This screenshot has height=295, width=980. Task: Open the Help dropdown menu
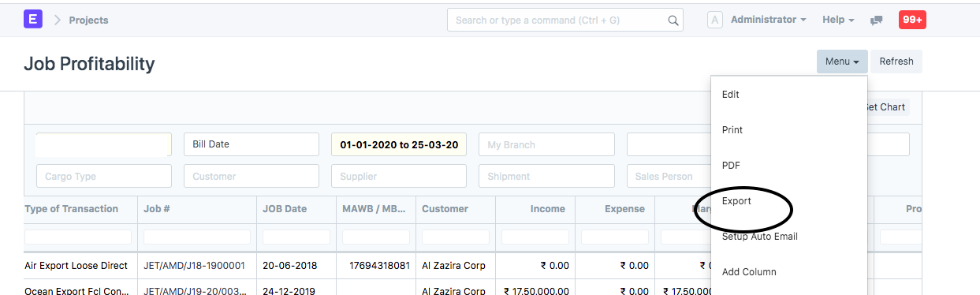click(839, 20)
